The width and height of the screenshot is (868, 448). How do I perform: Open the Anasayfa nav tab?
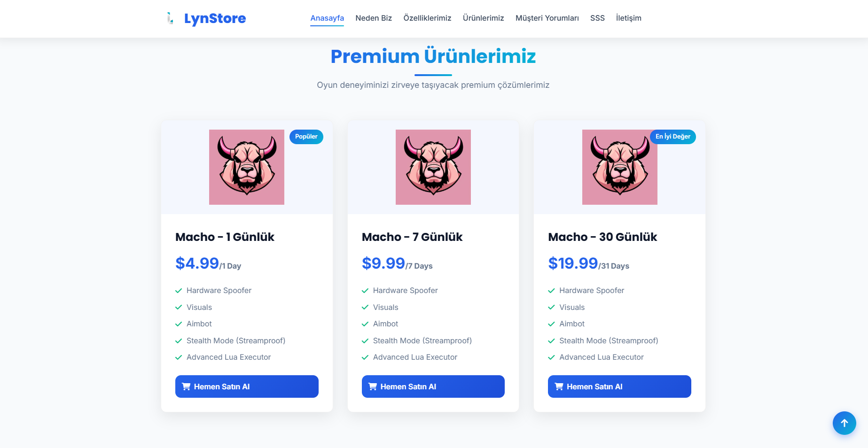(327, 18)
